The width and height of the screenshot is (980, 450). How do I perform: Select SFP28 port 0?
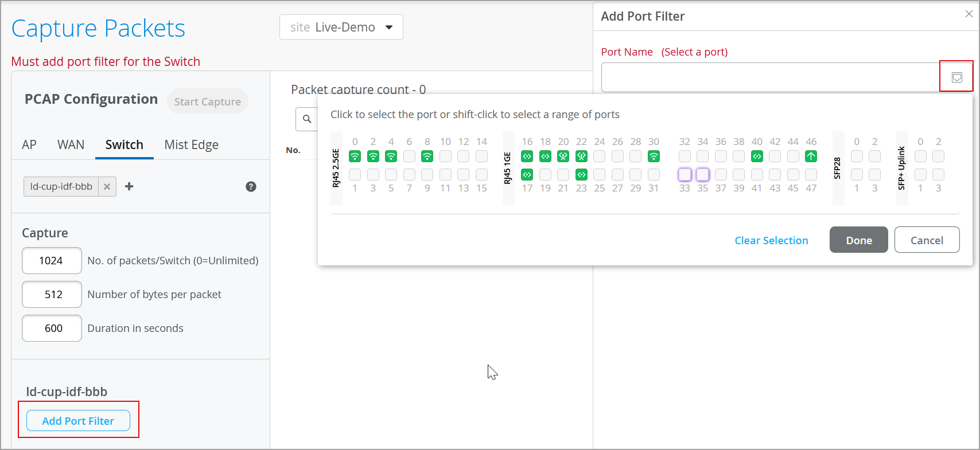coord(857,156)
